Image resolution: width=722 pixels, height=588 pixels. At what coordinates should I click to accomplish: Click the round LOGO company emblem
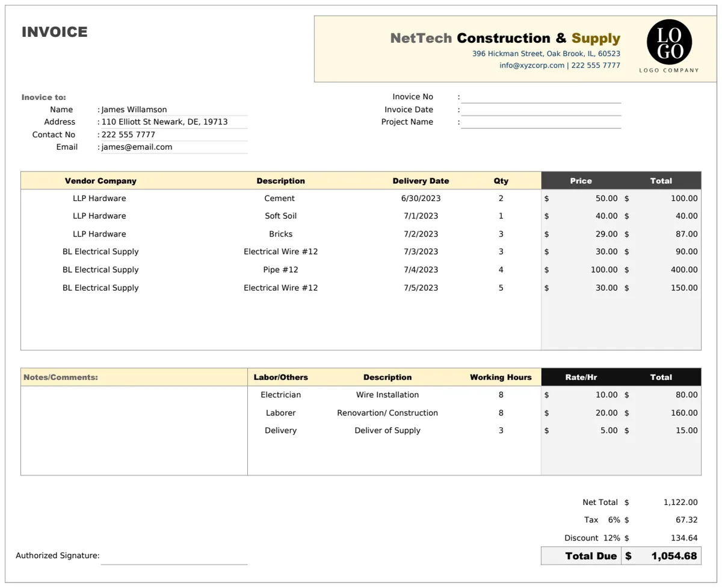point(669,42)
